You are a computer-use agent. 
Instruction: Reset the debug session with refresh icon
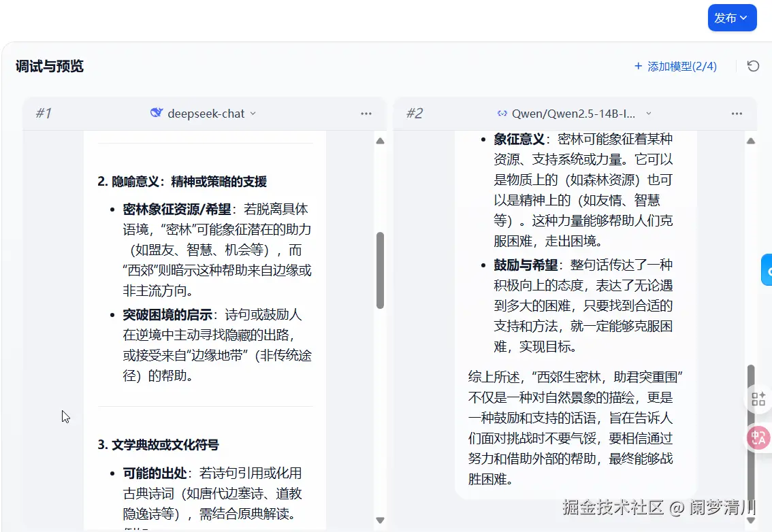(753, 66)
